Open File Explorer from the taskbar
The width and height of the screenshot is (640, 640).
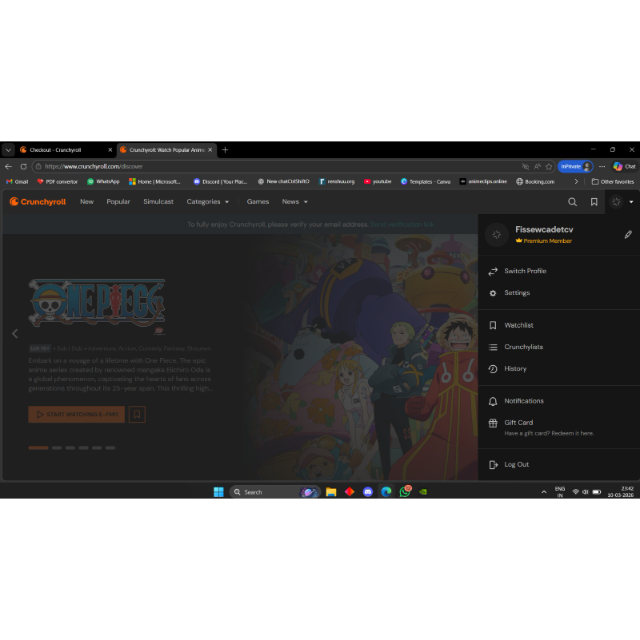pos(331,492)
